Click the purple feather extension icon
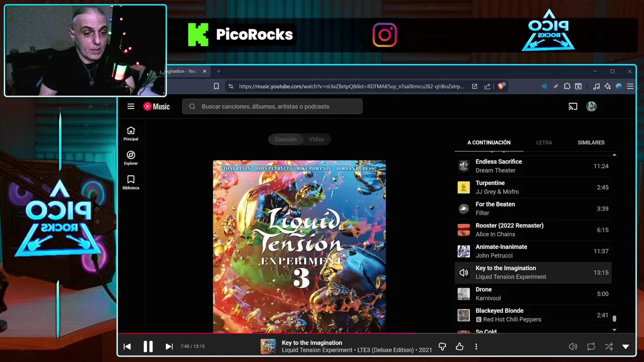The width and height of the screenshot is (644, 362). coord(555,86)
